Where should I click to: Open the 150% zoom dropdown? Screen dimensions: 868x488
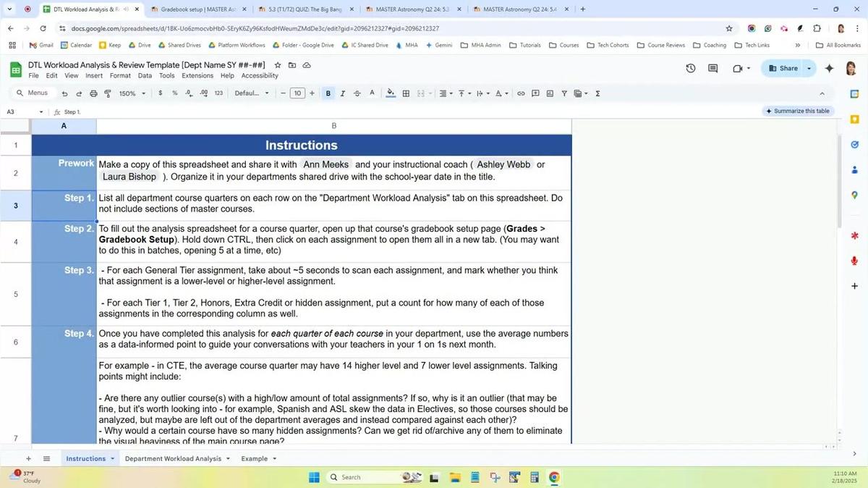click(x=132, y=93)
